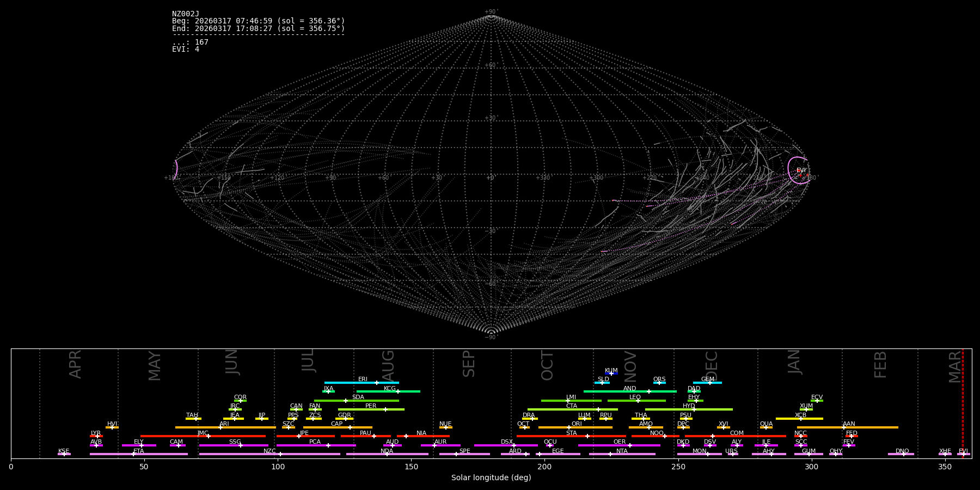Pick the ORI shower label
Image resolution: width=980 pixels, height=490 pixels.
(x=577, y=424)
